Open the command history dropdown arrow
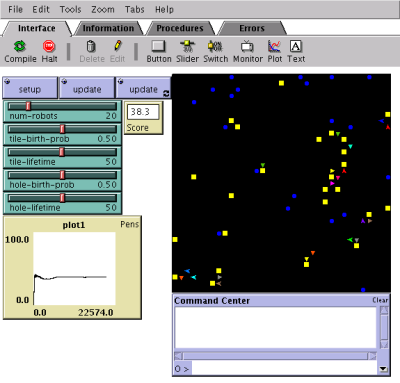The image size is (400, 383). pos(383,369)
